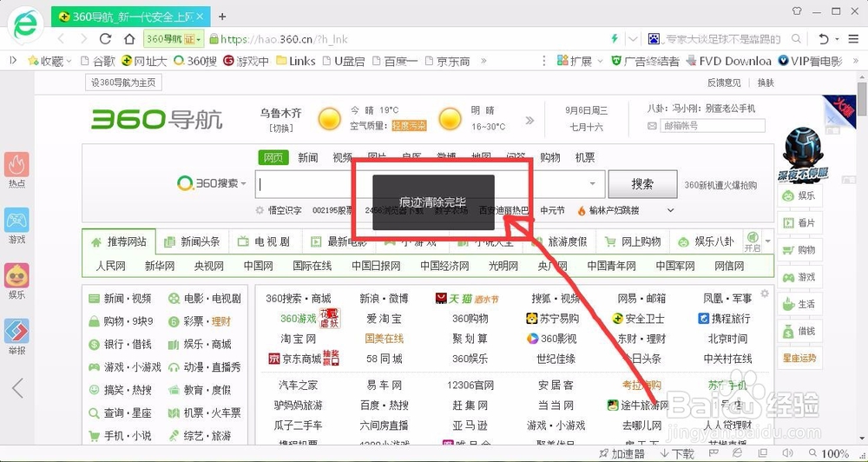Toggle the 开启 switch in category tabs

(753, 242)
